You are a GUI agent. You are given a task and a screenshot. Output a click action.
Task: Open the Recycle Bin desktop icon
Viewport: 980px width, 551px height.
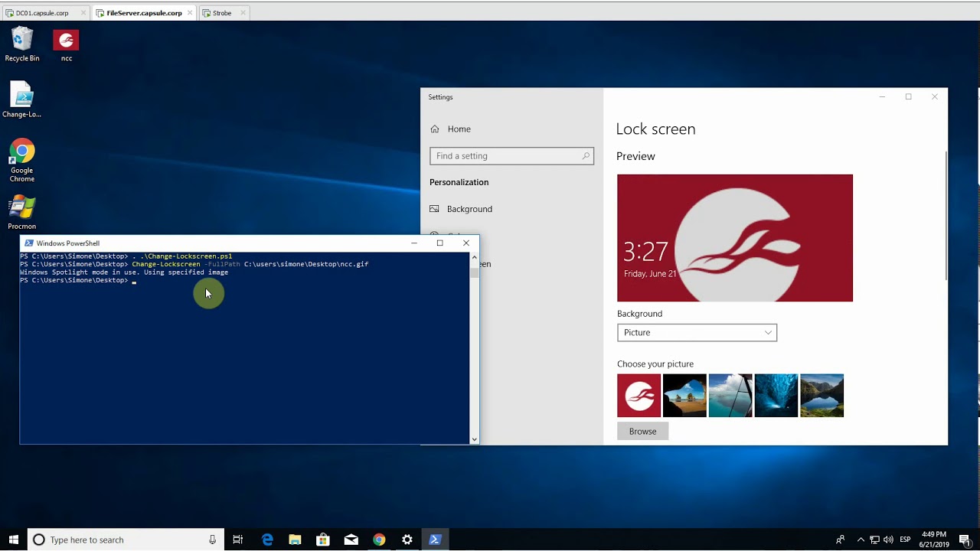(x=22, y=44)
